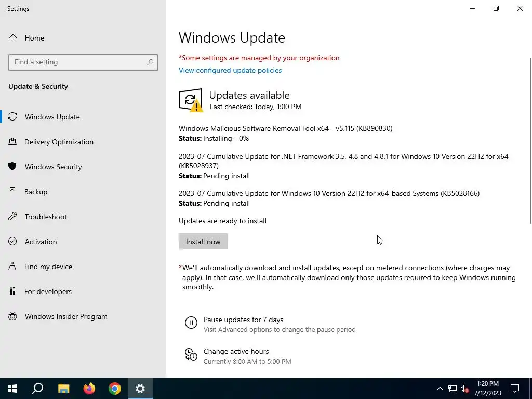Launch Google Chrome from the taskbar
The width and height of the screenshot is (532, 399).
(x=115, y=389)
